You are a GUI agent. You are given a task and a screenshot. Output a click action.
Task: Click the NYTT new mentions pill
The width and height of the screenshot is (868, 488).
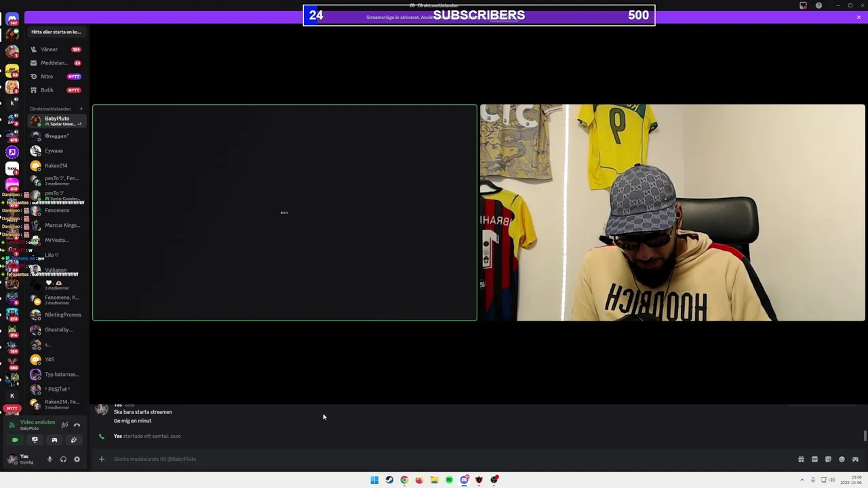click(x=12, y=408)
